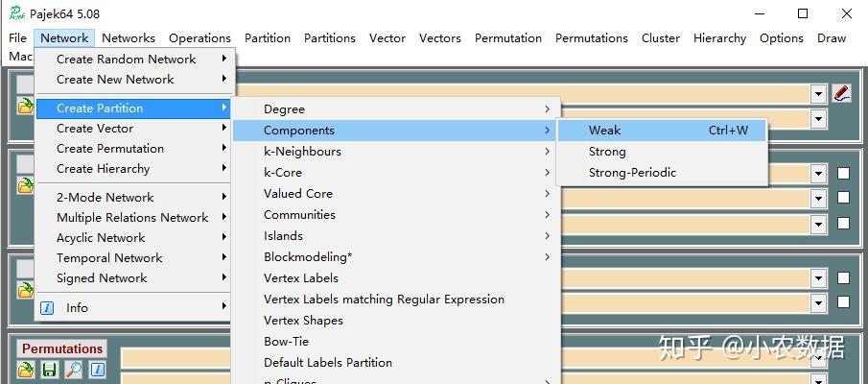The width and height of the screenshot is (868, 384).
Task: Click the Permutations save floppy icon
Action: 49,370
